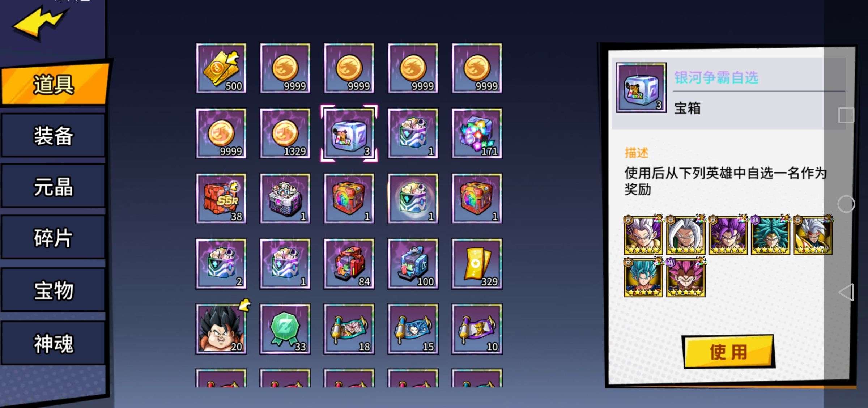This screenshot has width=868, height=408.
Task: Tap the green-haired hero portrait in rewards
Action: pos(771,235)
